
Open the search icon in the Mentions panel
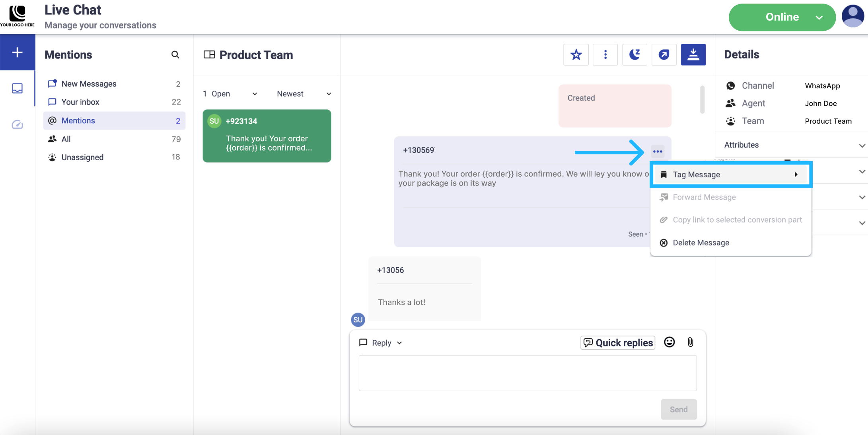click(175, 54)
